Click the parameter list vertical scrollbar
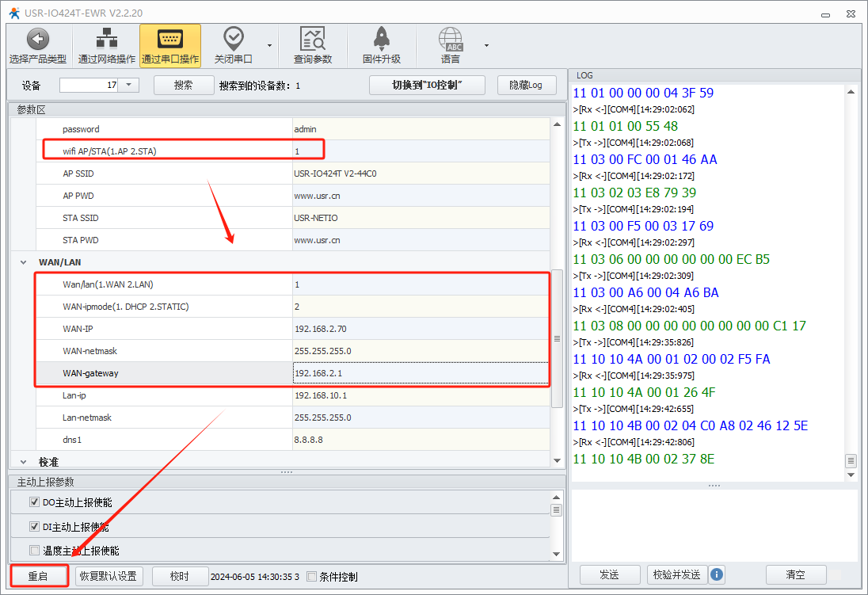This screenshot has height=595, width=868. (557, 338)
